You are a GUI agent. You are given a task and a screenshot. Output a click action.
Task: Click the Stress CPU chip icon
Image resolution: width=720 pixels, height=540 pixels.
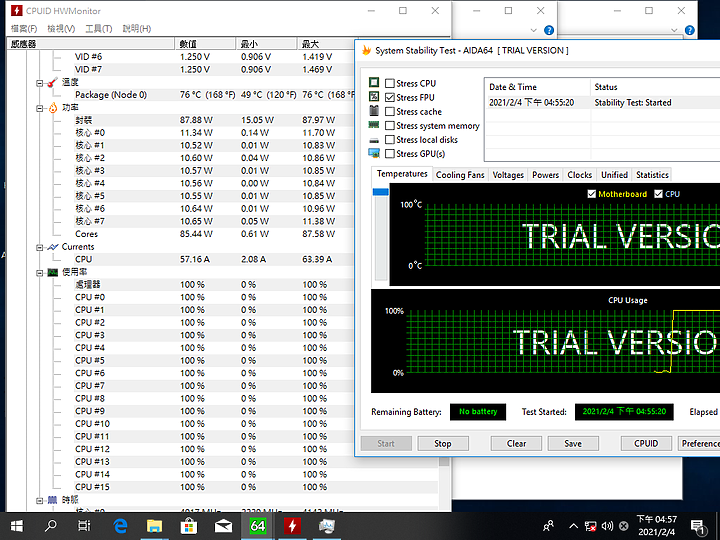[374, 82]
